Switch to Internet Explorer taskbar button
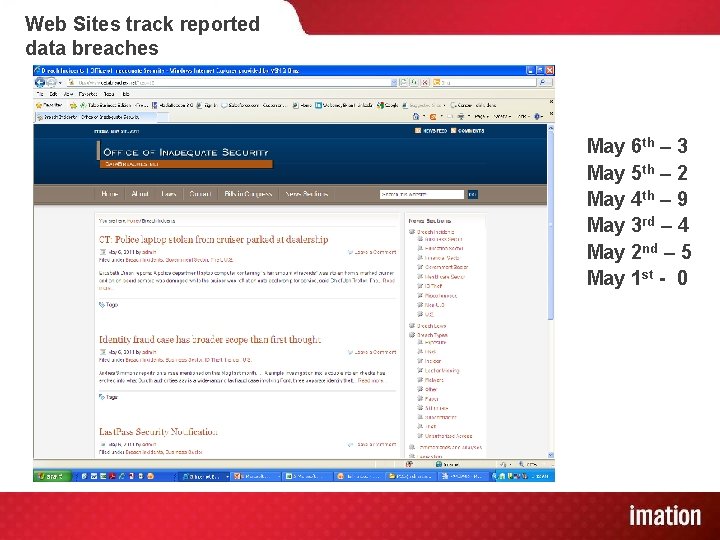 (203, 476)
